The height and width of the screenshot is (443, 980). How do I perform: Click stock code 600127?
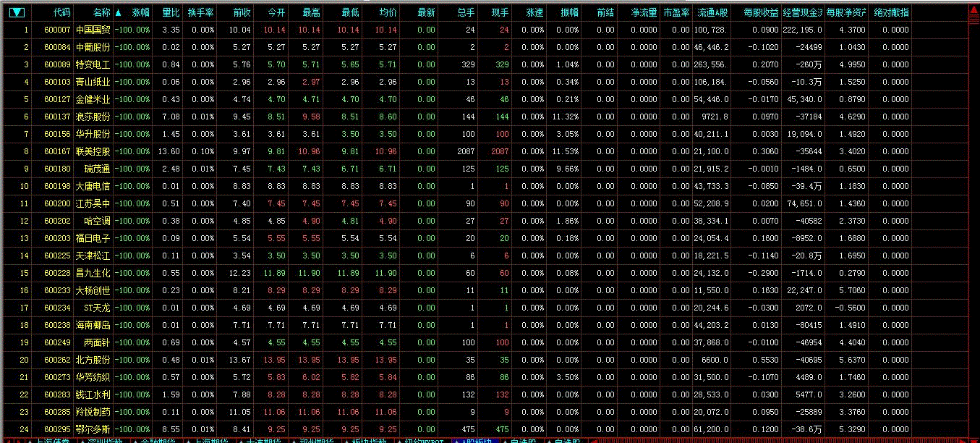pyautogui.click(x=58, y=99)
